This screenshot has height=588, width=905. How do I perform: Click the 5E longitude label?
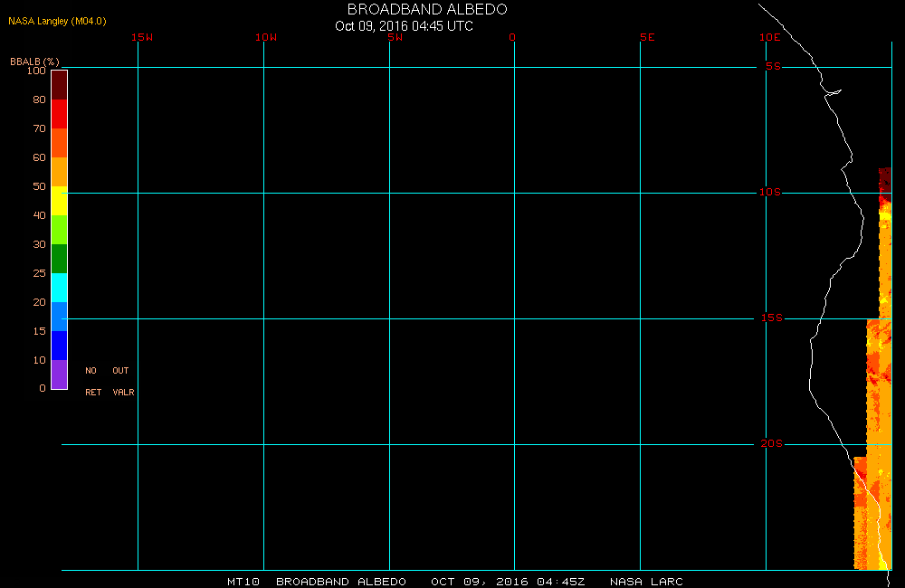click(x=647, y=37)
